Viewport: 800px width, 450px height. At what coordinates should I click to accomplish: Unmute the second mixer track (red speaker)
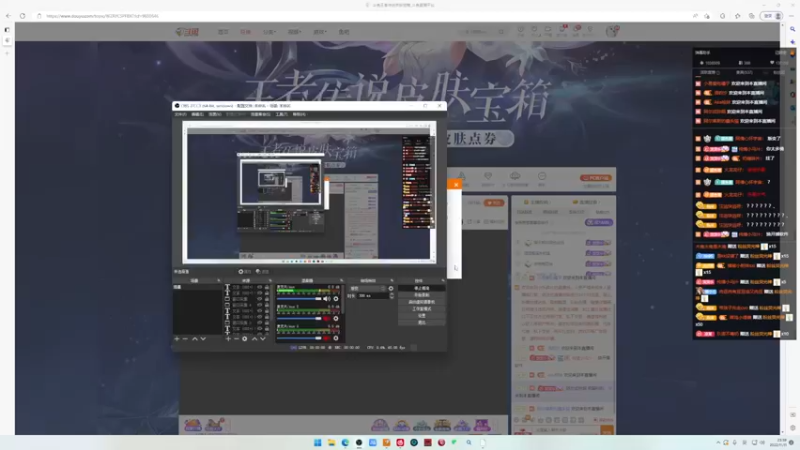(327, 318)
